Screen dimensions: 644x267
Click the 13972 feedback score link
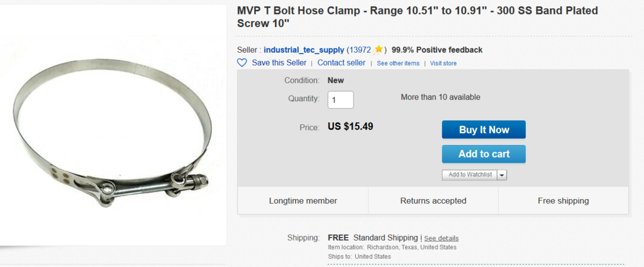coord(360,50)
